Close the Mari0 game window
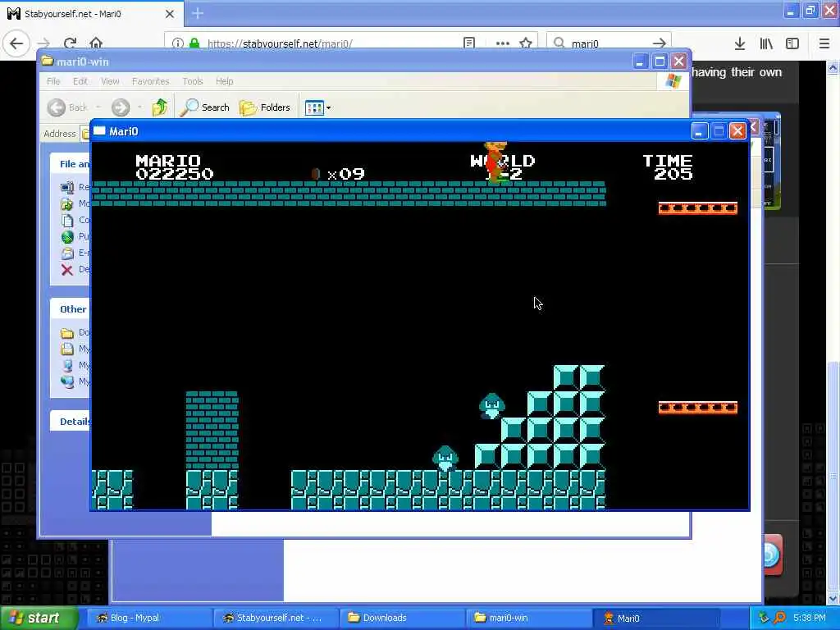 tap(737, 131)
